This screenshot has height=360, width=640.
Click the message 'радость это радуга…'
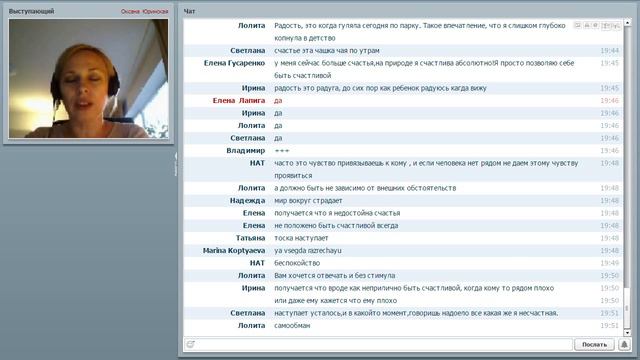pyautogui.click(x=380, y=88)
